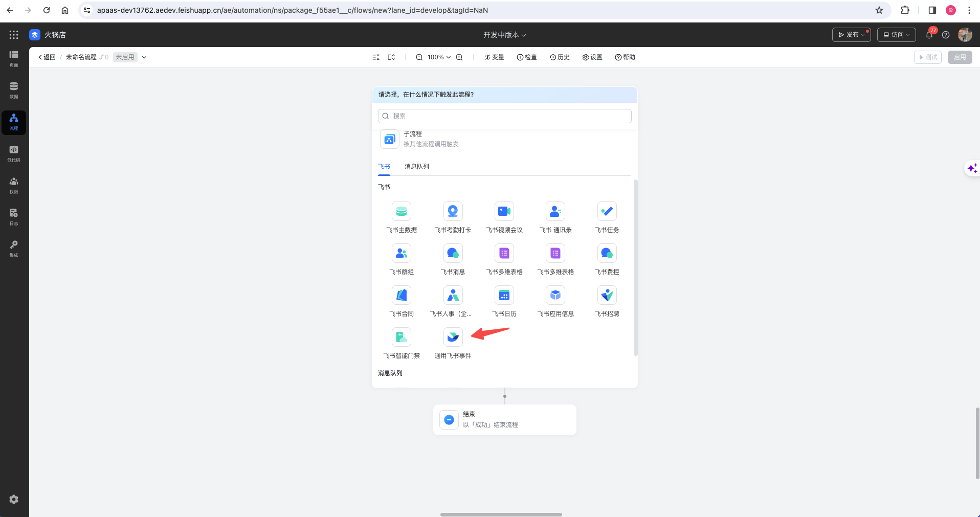Go back via 返回 link

(47, 57)
